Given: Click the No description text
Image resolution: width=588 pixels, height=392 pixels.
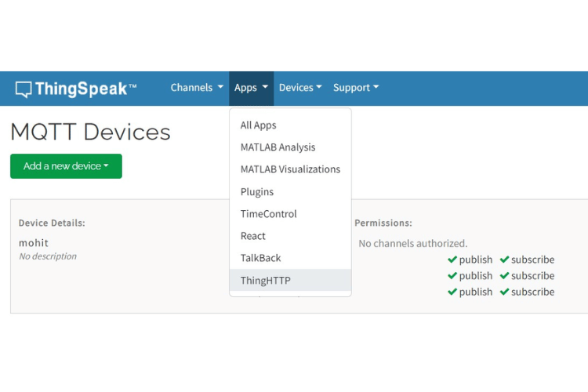Looking at the screenshot, I should tap(48, 256).
